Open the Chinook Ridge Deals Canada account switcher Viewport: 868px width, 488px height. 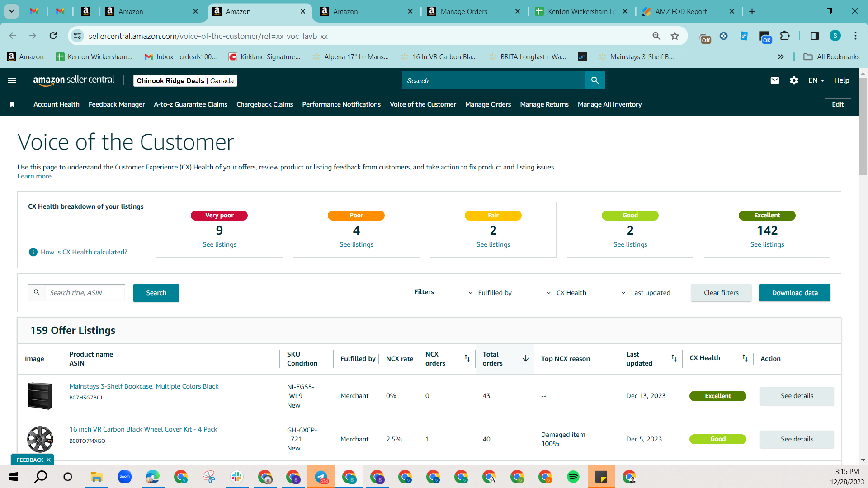pos(185,80)
